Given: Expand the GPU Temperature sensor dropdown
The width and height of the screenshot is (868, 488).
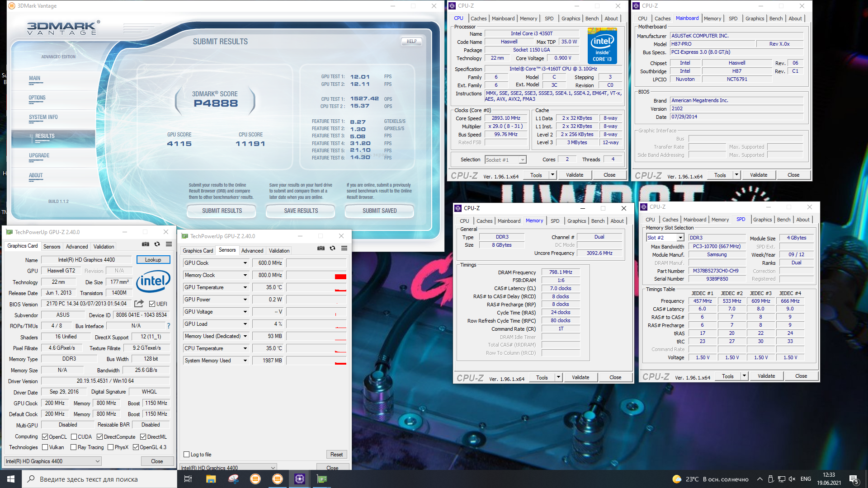Looking at the screenshot, I should click(245, 287).
